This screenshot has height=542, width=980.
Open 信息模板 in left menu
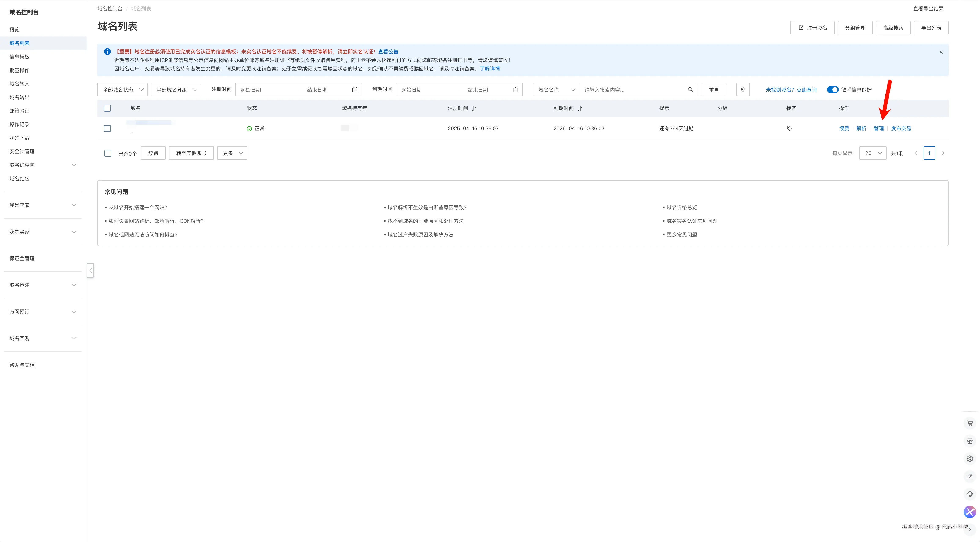[x=19, y=57]
